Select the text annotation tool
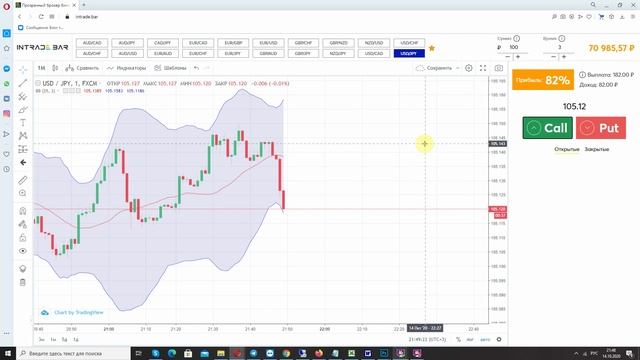This screenshot has width=640, height=360. 23,123
